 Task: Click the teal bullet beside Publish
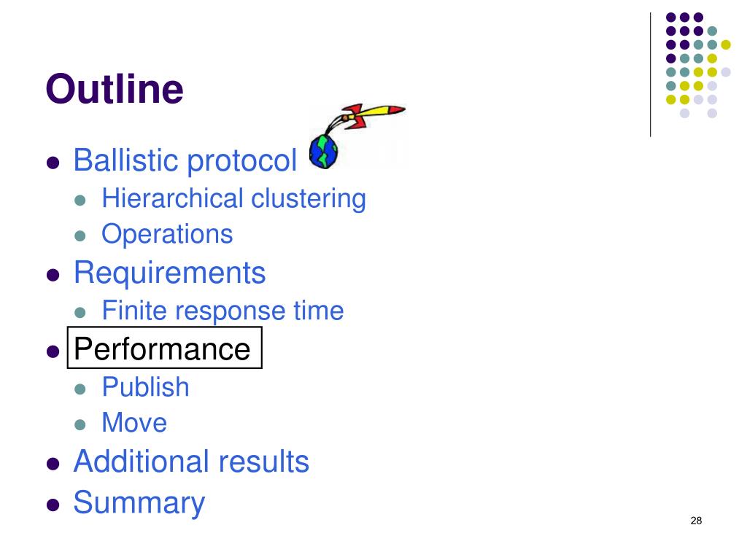(80, 389)
